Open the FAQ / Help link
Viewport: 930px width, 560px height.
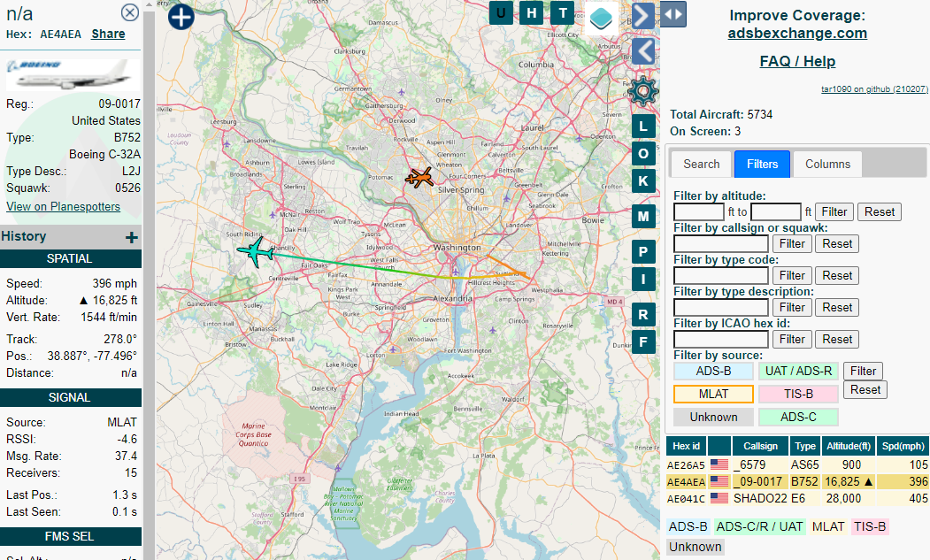(797, 61)
